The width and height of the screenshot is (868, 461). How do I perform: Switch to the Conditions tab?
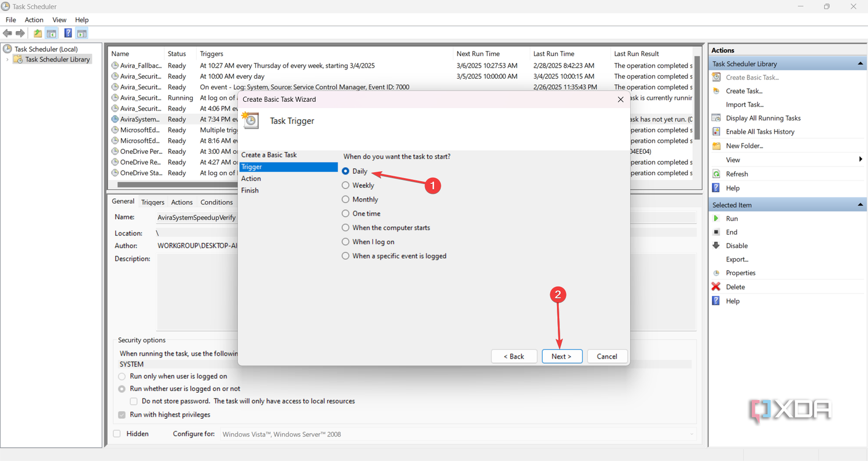[x=216, y=202]
